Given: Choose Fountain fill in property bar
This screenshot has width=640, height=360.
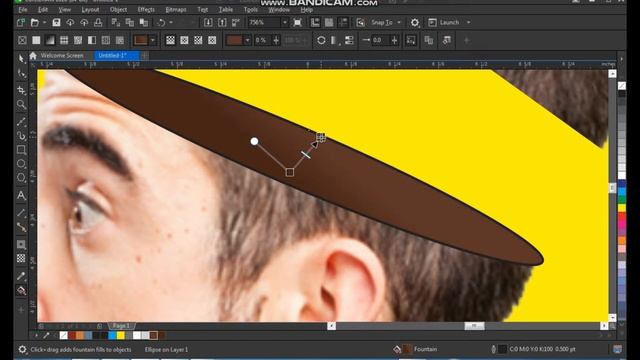Looking at the screenshot, I should point(50,40).
